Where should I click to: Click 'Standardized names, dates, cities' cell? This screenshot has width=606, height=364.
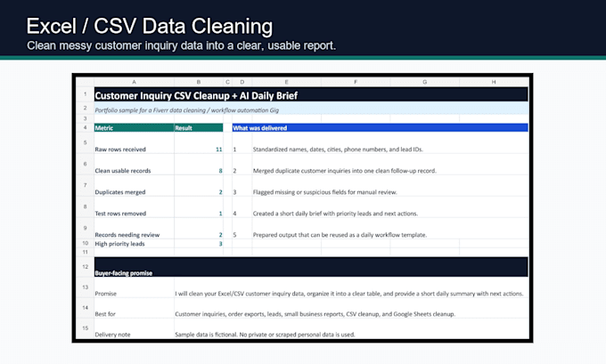pos(390,143)
